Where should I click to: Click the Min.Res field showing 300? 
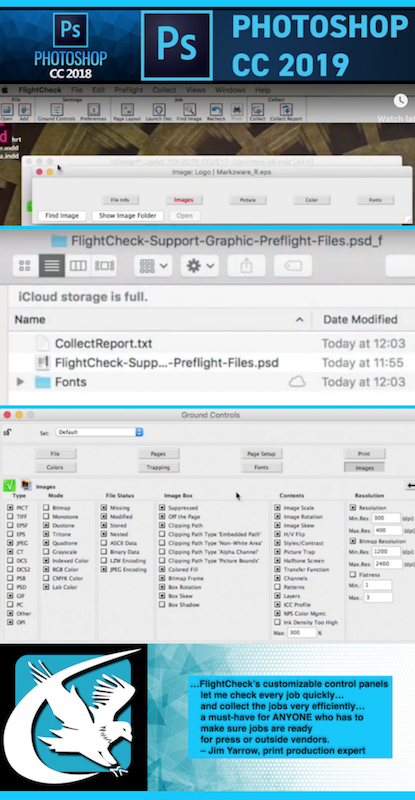point(387,518)
